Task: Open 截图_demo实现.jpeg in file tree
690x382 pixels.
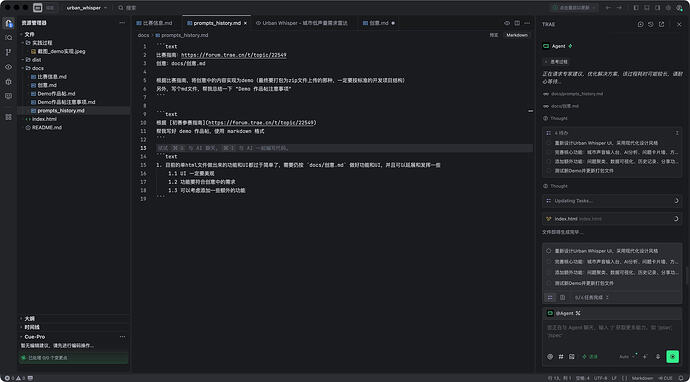Action: (x=61, y=51)
